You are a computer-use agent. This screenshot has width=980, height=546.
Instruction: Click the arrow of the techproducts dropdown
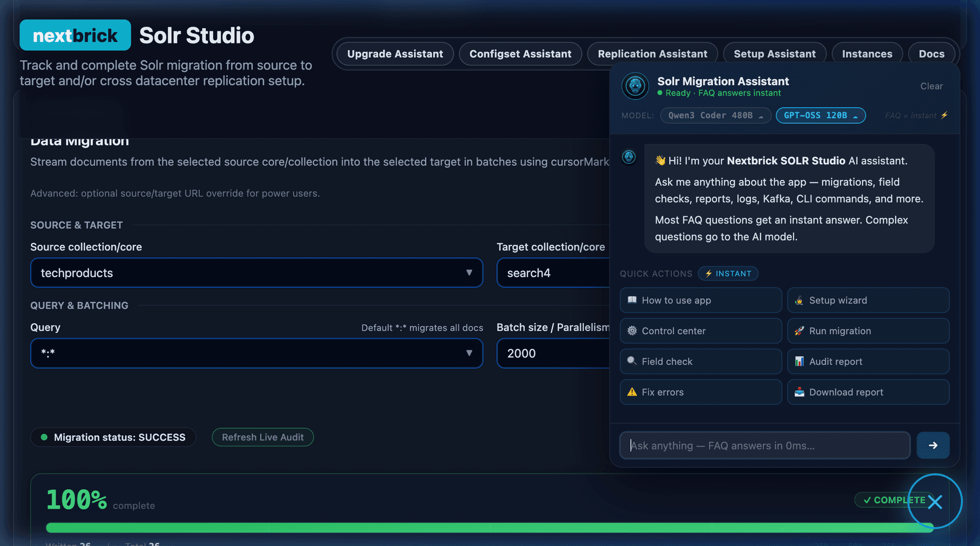coord(469,272)
